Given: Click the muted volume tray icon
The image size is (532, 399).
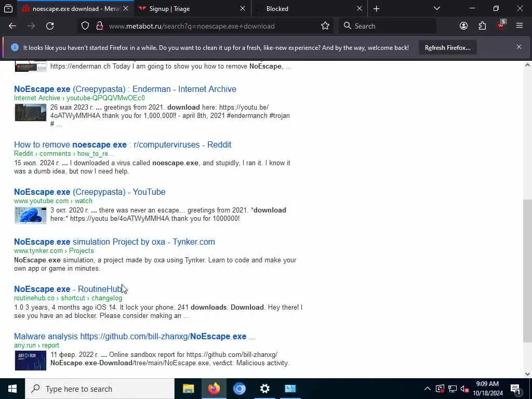Looking at the screenshot, I should 464,389.
